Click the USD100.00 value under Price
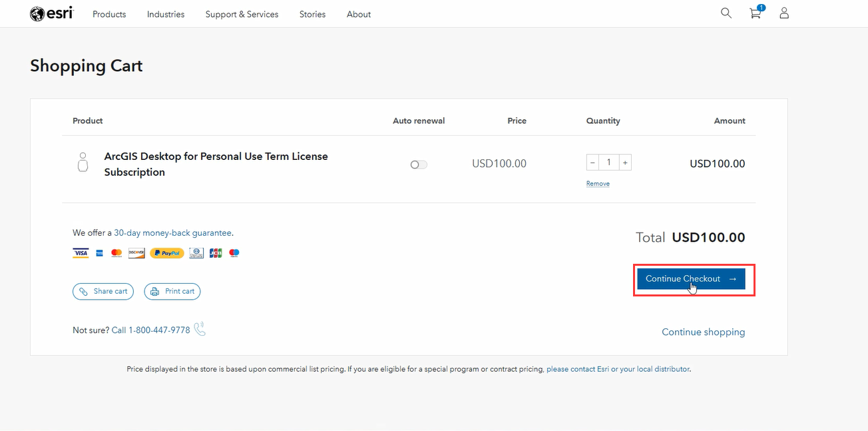This screenshot has width=868, height=431. point(499,163)
